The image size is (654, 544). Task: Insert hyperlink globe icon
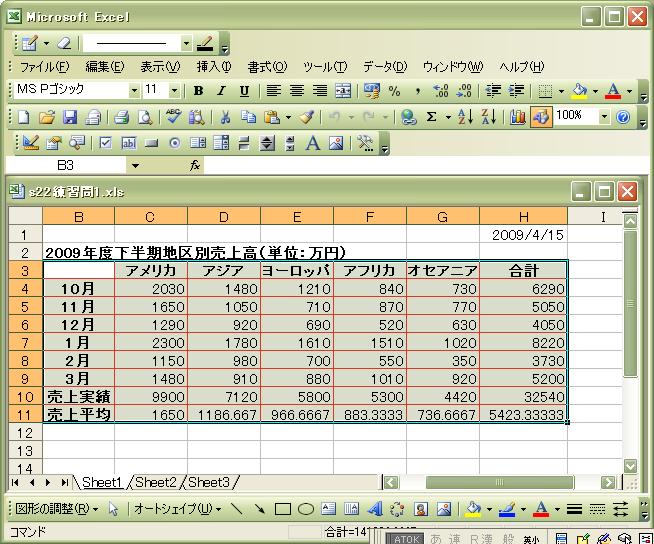(x=408, y=117)
